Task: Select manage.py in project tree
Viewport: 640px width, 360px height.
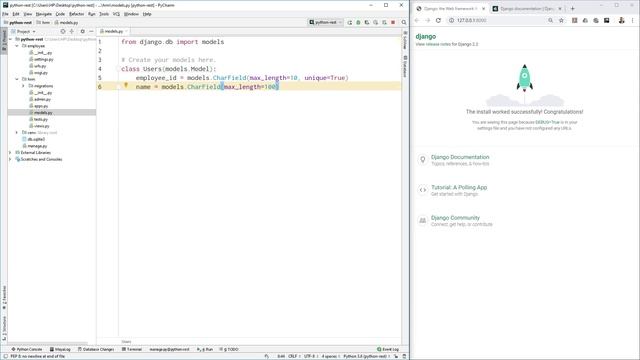Action: [37, 146]
